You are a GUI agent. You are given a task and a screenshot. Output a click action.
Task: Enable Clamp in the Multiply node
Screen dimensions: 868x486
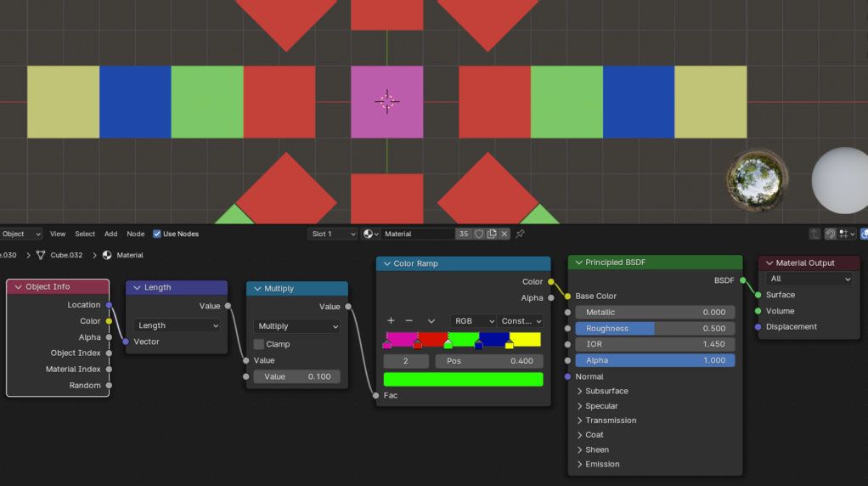(259, 344)
